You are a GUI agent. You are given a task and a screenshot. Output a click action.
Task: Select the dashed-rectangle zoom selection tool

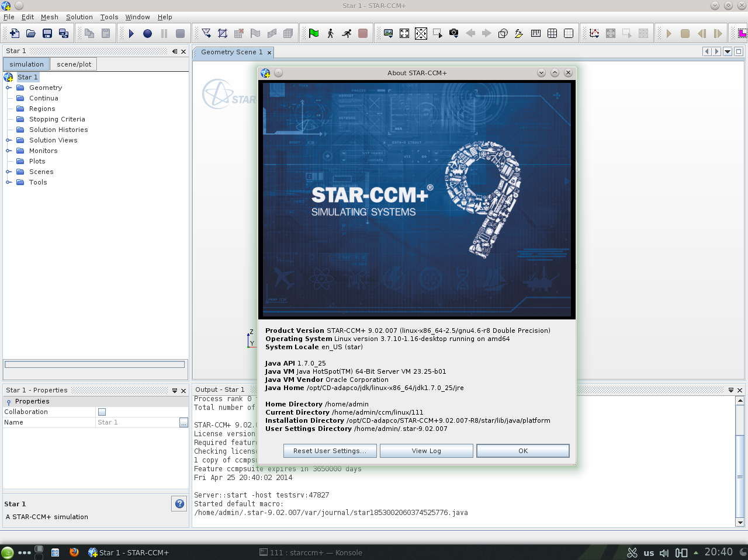tap(437, 33)
